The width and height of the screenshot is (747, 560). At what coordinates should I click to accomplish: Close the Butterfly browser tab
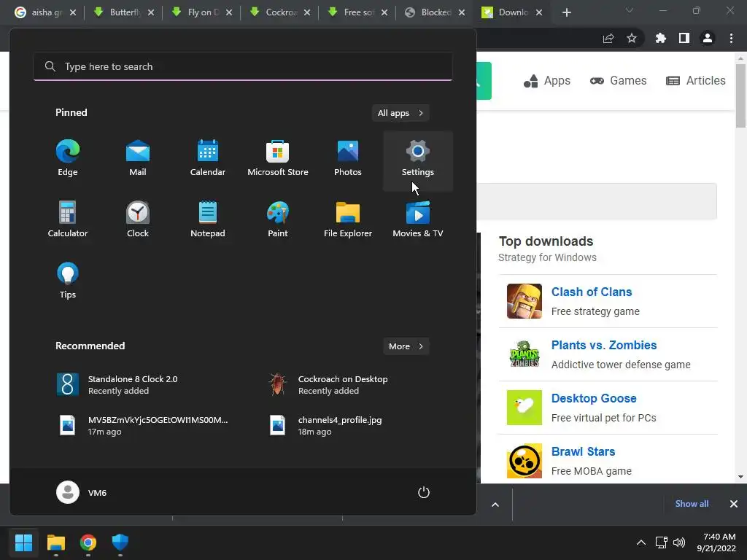(x=151, y=12)
